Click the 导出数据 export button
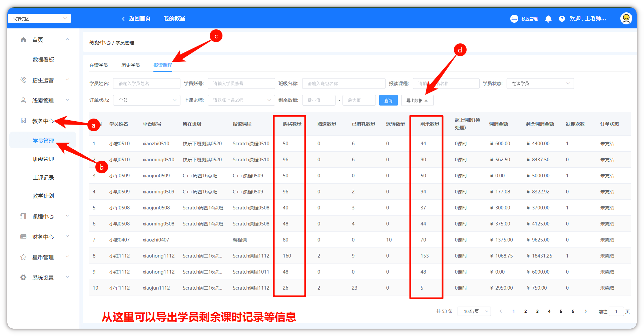 click(x=417, y=100)
